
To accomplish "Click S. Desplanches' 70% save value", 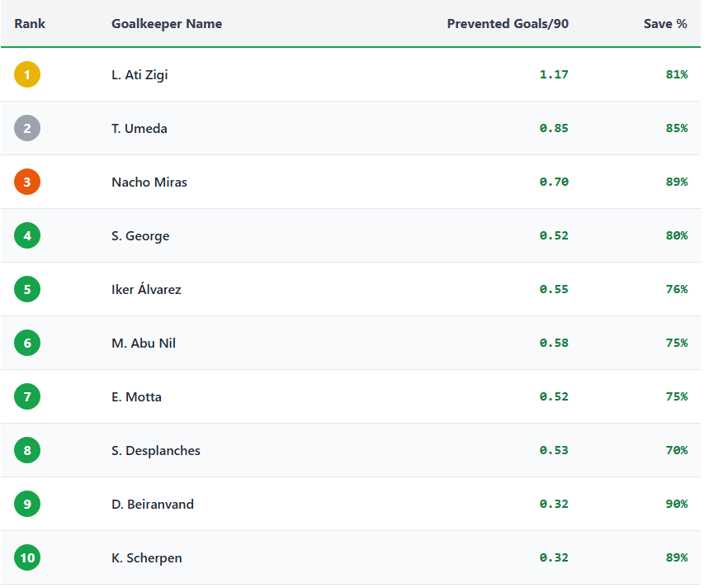I will coord(676,451).
